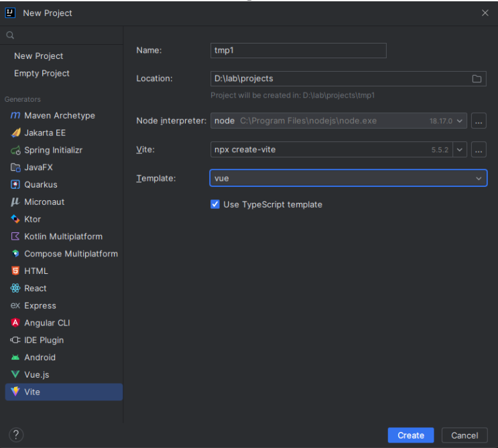
Task: Select the Angular CLI generator icon
Action: tap(15, 323)
